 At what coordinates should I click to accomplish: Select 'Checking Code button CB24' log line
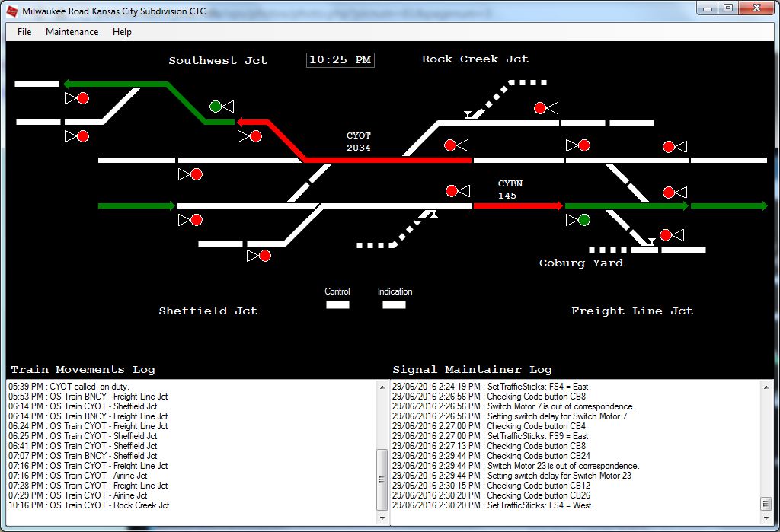click(x=491, y=455)
